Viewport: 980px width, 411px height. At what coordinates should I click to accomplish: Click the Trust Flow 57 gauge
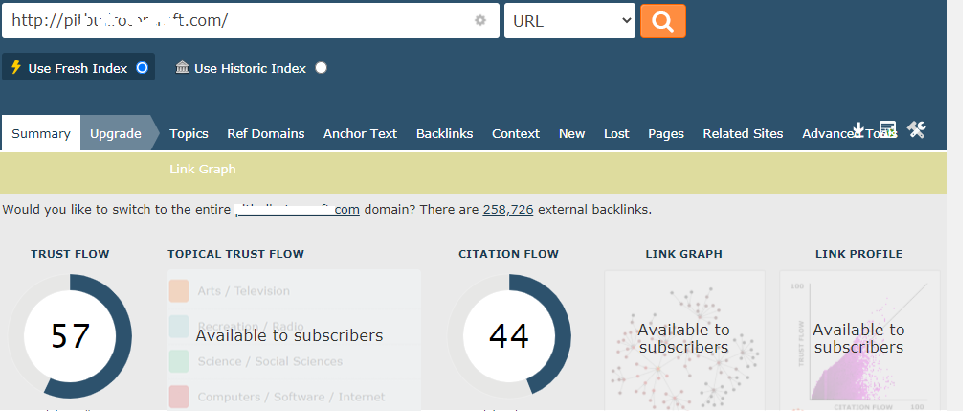[70, 336]
